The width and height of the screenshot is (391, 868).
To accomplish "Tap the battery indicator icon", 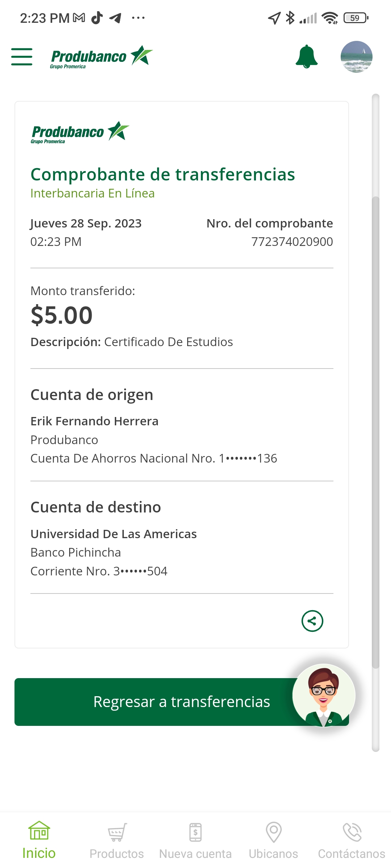I will point(356,18).
